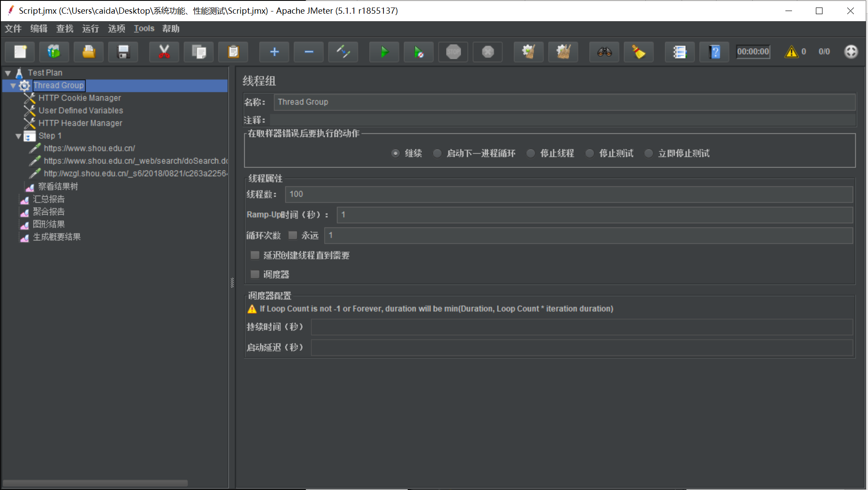Click the Clear All results icon
The height and width of the screenshot is (490, 868).
[563, 52]
